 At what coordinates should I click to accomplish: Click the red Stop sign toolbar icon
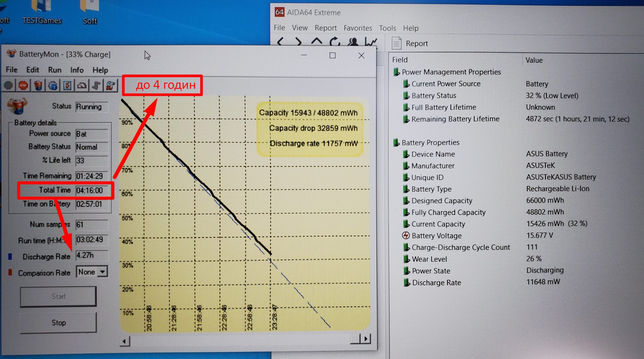click(23, 86)
